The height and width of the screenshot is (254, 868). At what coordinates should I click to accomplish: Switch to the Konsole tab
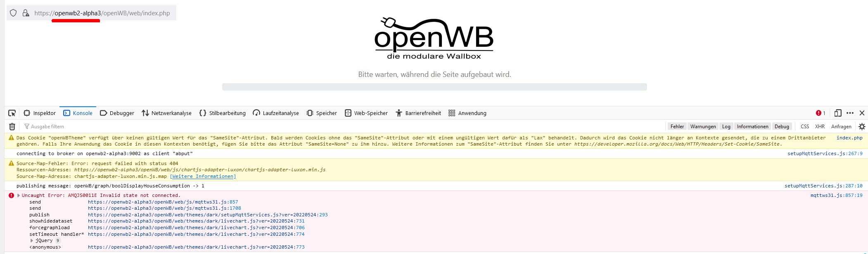tap(78, 113)
